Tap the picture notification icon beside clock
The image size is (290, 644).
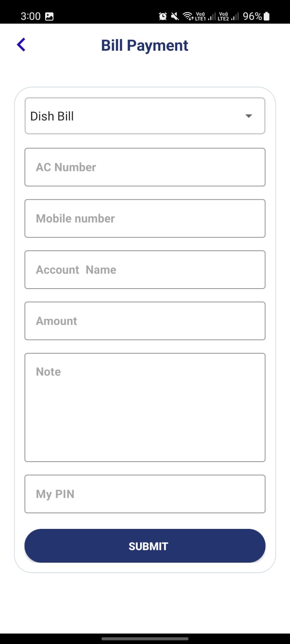[x=49, y=17]
